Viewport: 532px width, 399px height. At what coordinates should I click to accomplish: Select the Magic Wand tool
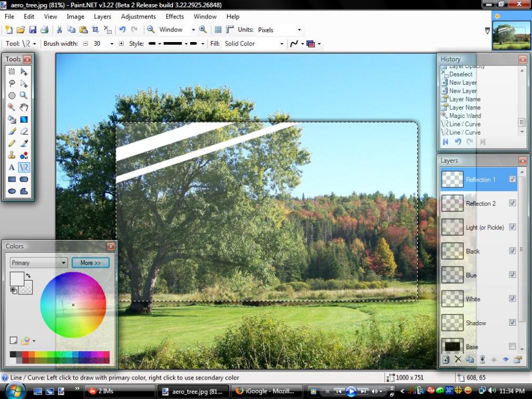coord(12,107)
